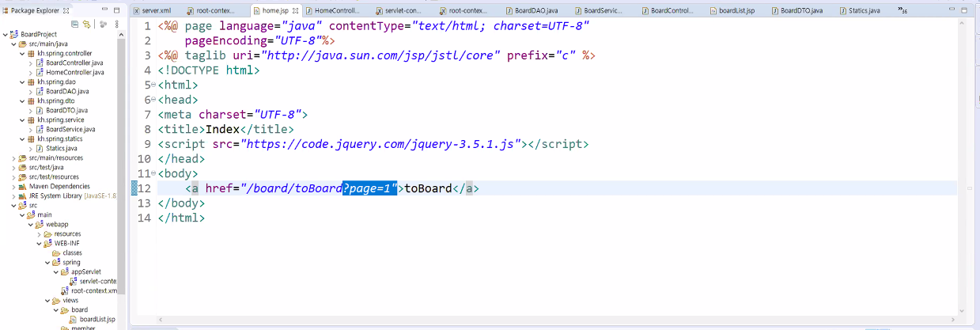980x330 pixels.
Task: Click Collapse All in Package Explorer toolbar
Action: (x=74, y=25)
